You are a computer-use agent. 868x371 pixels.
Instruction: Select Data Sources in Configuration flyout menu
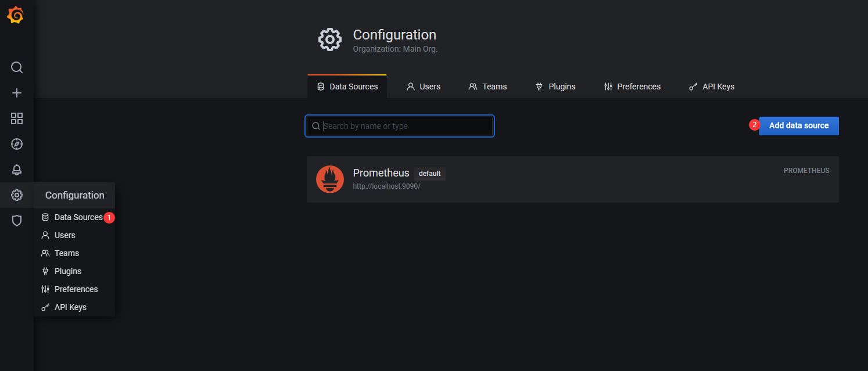coord(78,217)
